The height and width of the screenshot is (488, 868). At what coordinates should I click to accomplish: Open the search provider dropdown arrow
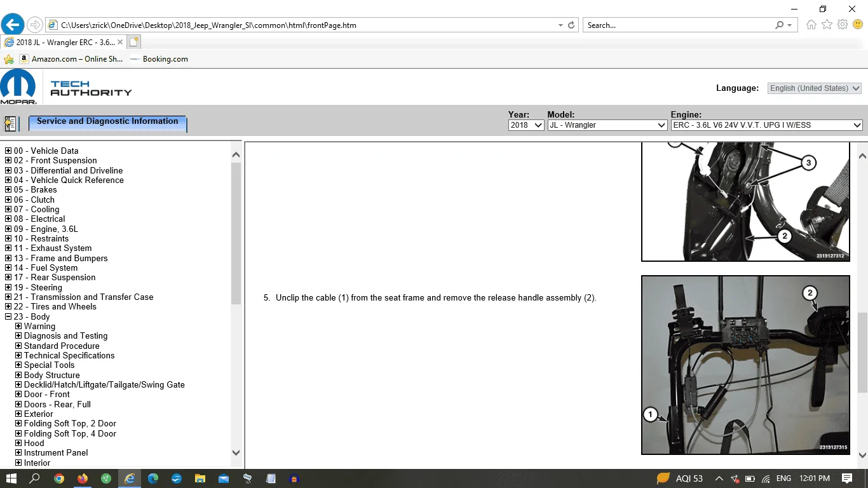click(x=790, y=25)
